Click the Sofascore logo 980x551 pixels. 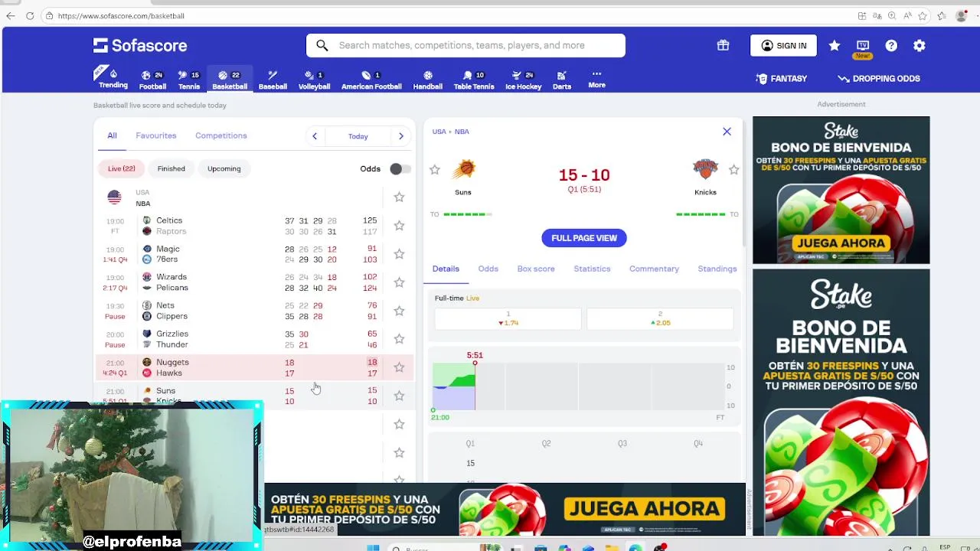pos(140,45)
